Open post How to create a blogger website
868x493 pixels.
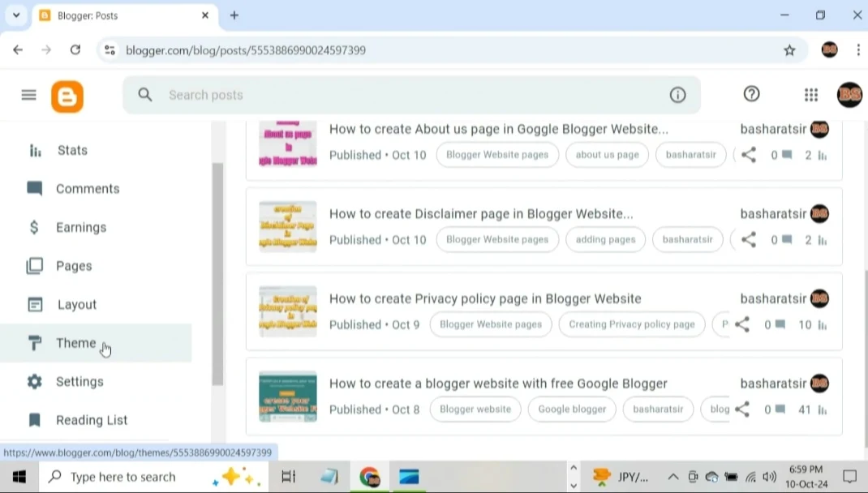click(498, 384)
